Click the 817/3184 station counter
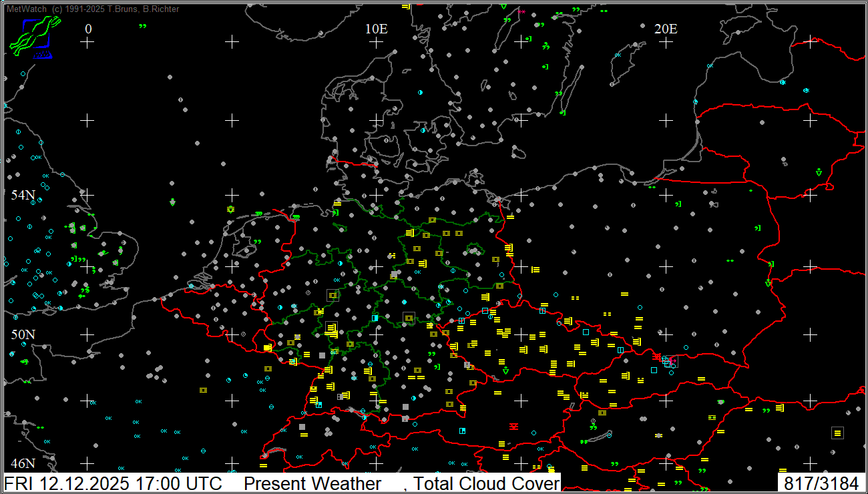This screenshot has width=868, height=494. pos(821,483)
